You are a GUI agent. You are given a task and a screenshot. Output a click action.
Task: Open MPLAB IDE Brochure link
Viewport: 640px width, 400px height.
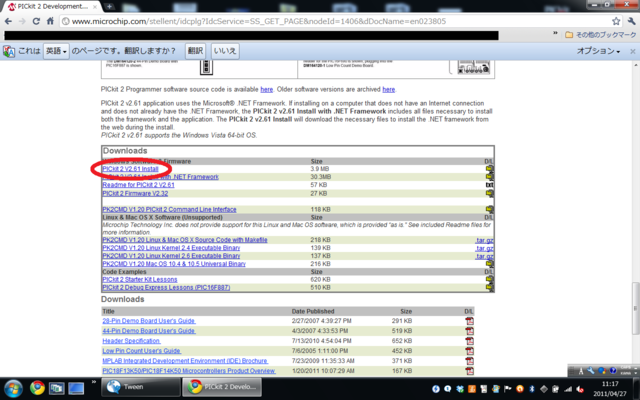[x=185, y=361]
